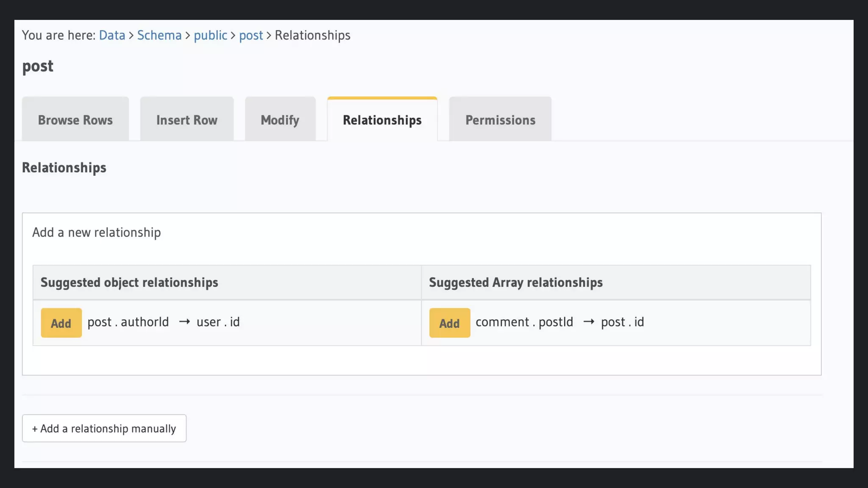
Task: Click the Relationships breadcrumb text
Action: tap(312, 35)
